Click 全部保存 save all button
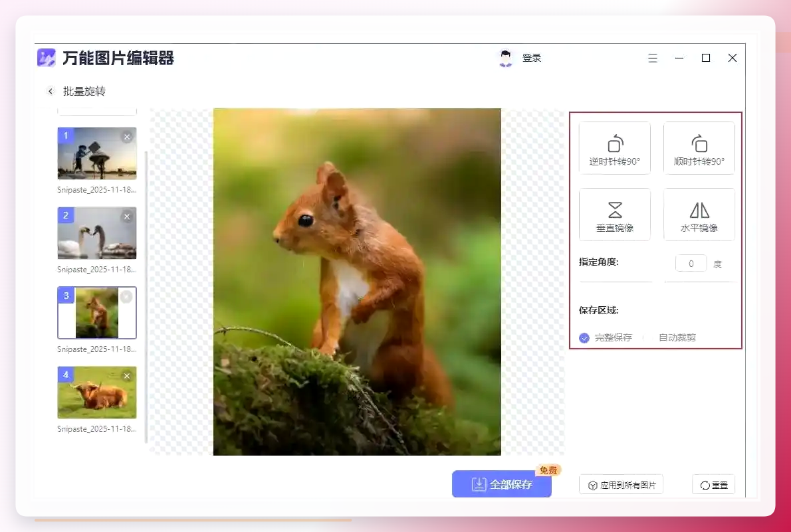791x532 pixels. tap(501, 484)
